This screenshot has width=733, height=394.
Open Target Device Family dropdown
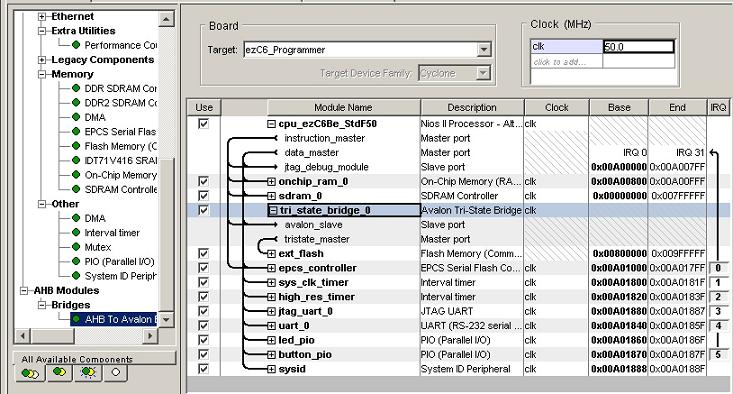pos(483,73)
